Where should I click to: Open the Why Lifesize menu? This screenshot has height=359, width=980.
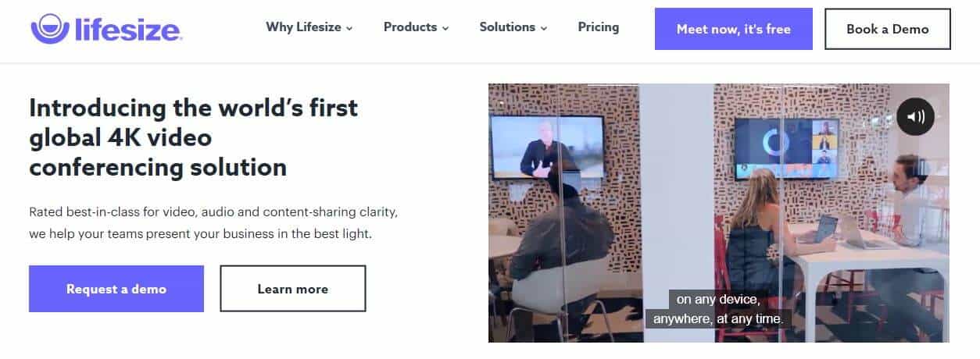(x=309, y=27)
